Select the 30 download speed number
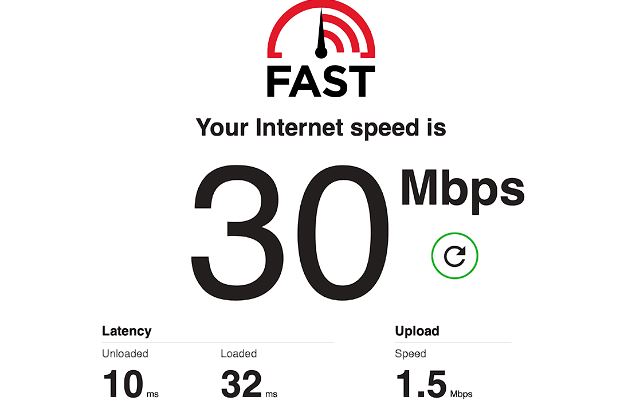The width and height of the screenshot is (627, 408). [x=290, y=232]
